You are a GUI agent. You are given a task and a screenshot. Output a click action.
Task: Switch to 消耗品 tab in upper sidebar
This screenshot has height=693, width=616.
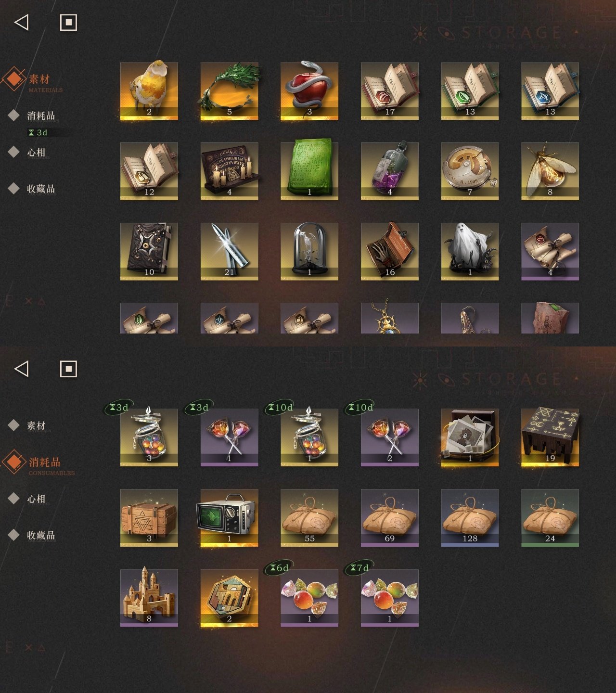[x=41, y=115]
